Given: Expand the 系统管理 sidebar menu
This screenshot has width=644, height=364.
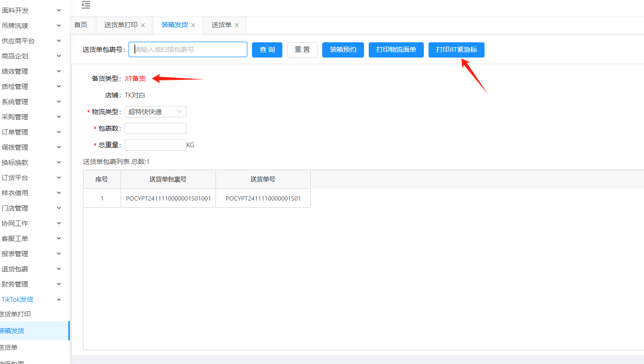Looking at the screenshot, I should coord(31,102).
